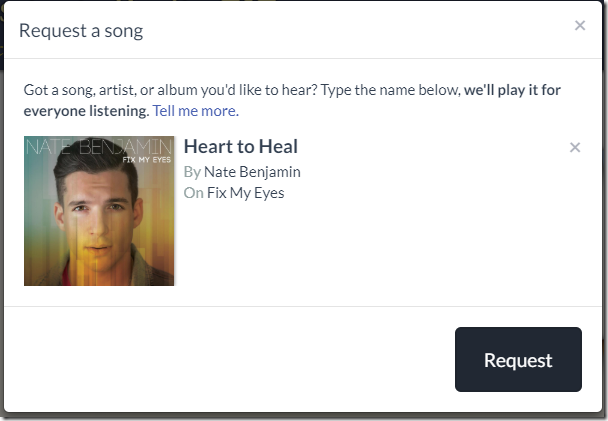Click the "On" label before the album
Viewport: 608px width, 421px height.
click(x=193, y=193)
